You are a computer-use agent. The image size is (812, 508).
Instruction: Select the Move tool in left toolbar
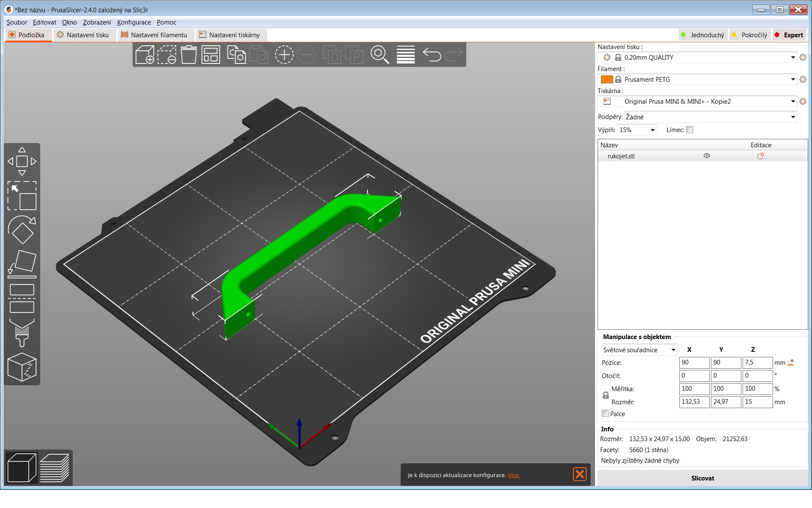click(x=22, y=161)
